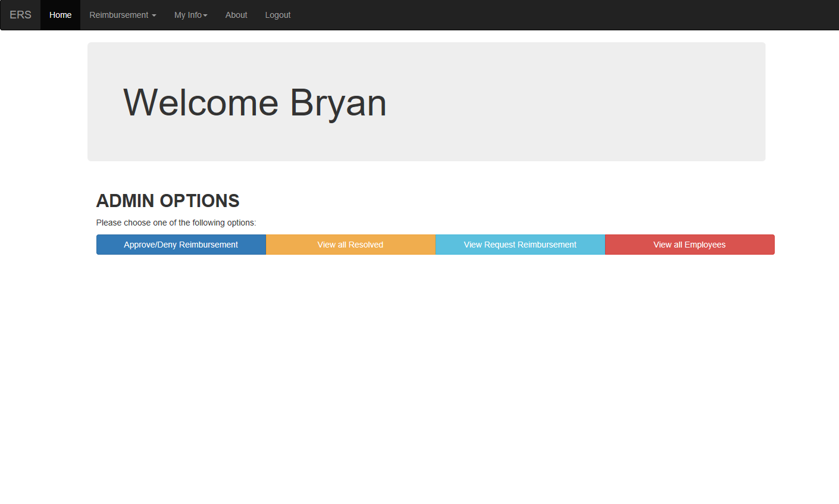This screenshot has width=839, height=504.
Task: Click the orange resolved requests button
Action: [350, 245]
